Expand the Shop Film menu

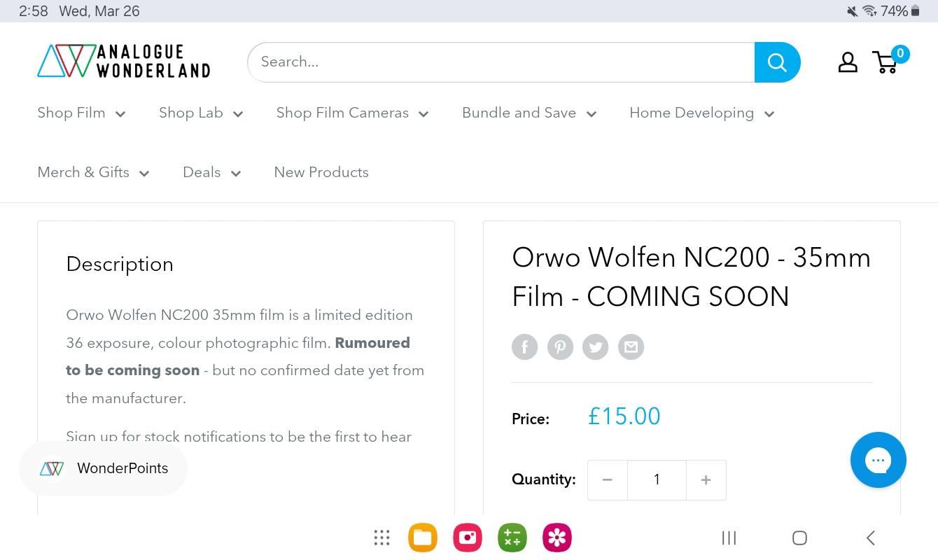pyautogui.click(x=81, y=113)
